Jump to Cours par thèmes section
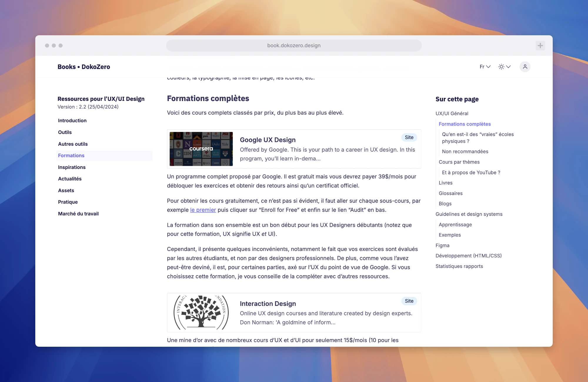 click(459, 162)
